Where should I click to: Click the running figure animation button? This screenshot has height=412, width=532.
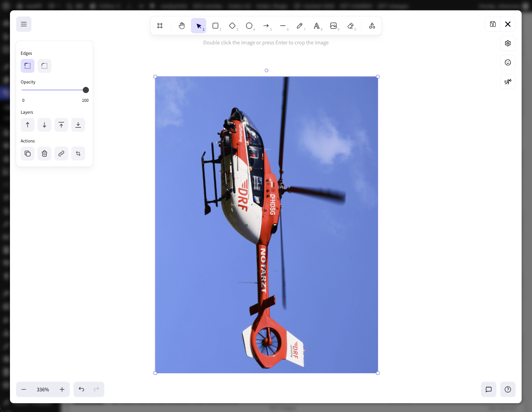(508, 82)
